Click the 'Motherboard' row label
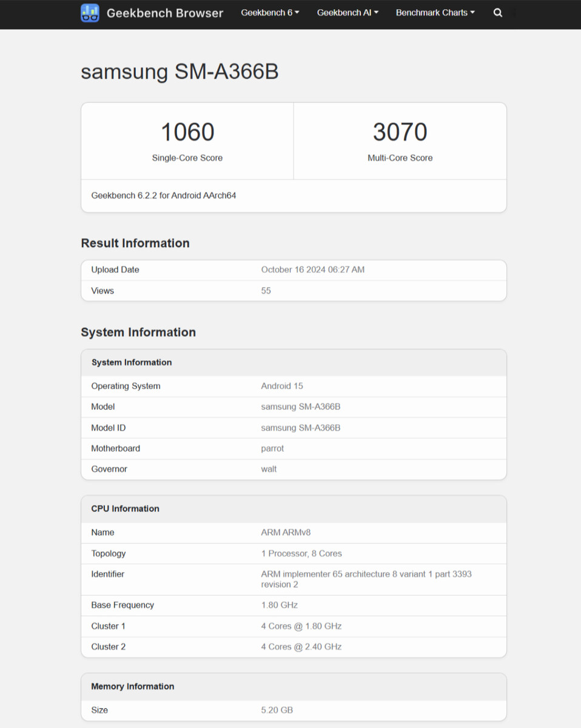 tap(116, 449)
